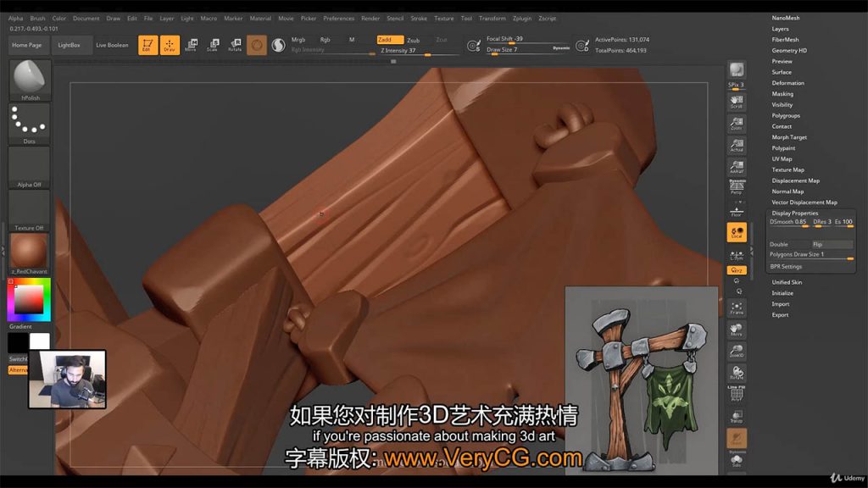868x488 pixels.
Task: Open the Tool menu
Action: pyautogui.click(x=466, y=19)
